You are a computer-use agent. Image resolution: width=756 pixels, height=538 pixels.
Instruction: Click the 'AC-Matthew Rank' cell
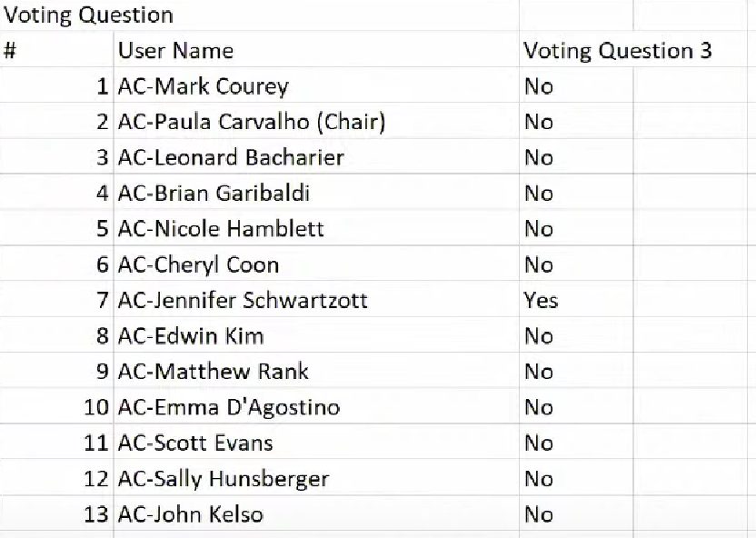coord(214,372)
